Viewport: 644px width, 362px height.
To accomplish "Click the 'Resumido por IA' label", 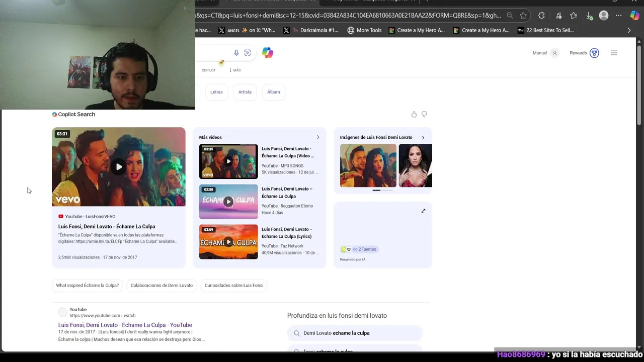I will (x=353, y=259).
